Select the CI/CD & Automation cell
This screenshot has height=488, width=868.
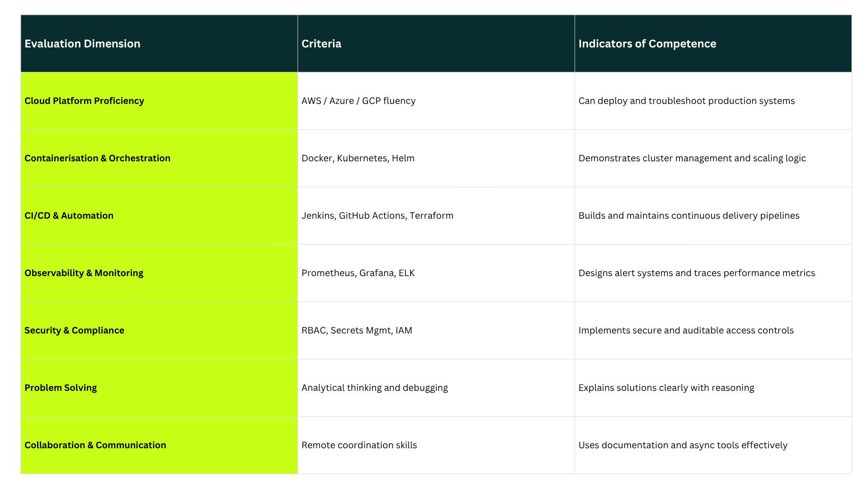pos(69,216)
